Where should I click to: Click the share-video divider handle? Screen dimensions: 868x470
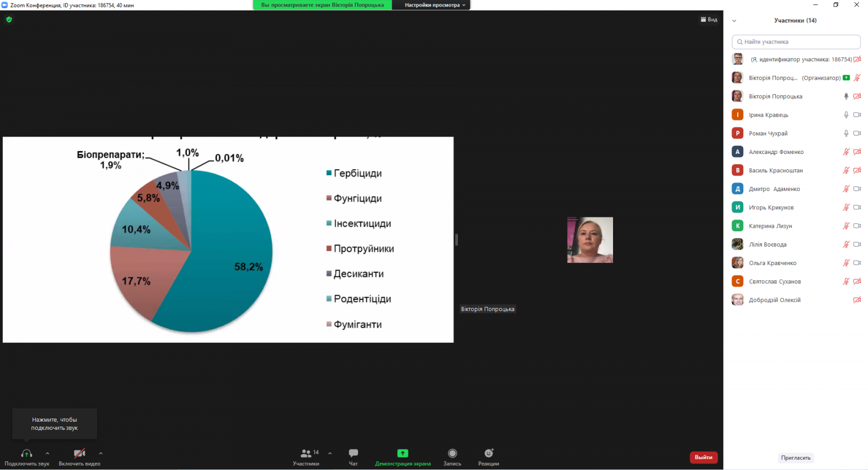point(457,240)
